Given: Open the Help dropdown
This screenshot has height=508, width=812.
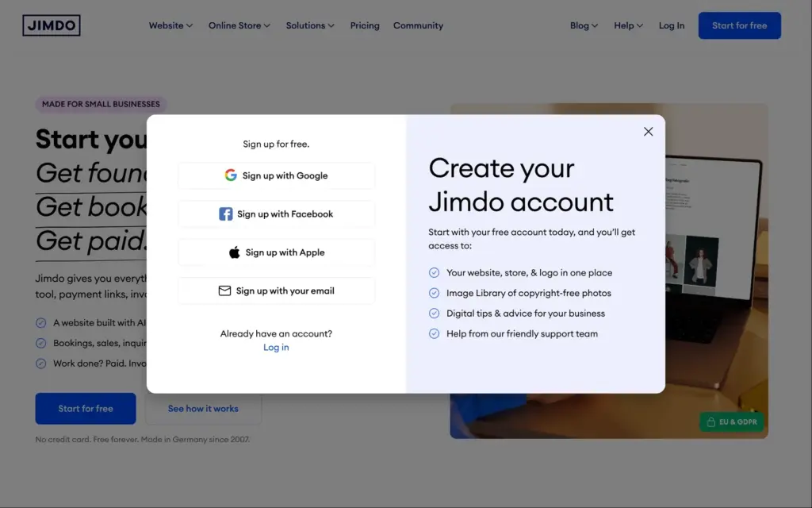Looking at the screenshot, I should click(628, 25).
